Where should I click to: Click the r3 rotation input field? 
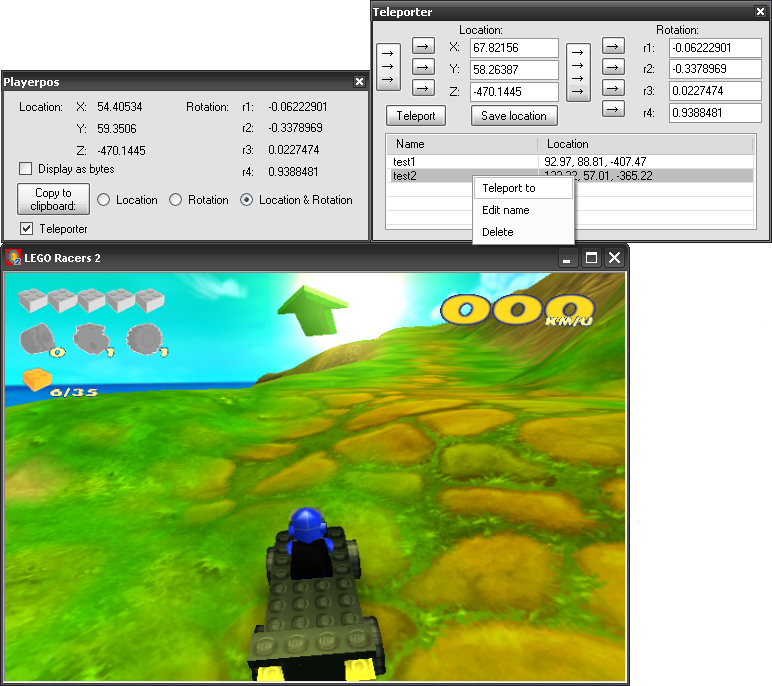pyautogui.click(x=715, y=91)
